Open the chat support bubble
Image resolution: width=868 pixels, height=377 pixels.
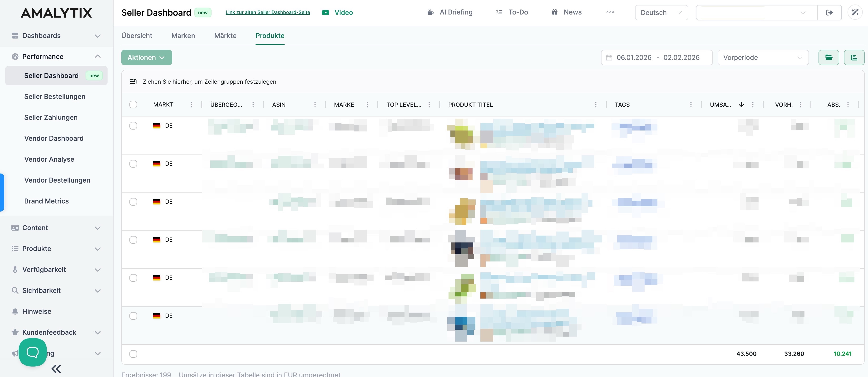[32, 353]
